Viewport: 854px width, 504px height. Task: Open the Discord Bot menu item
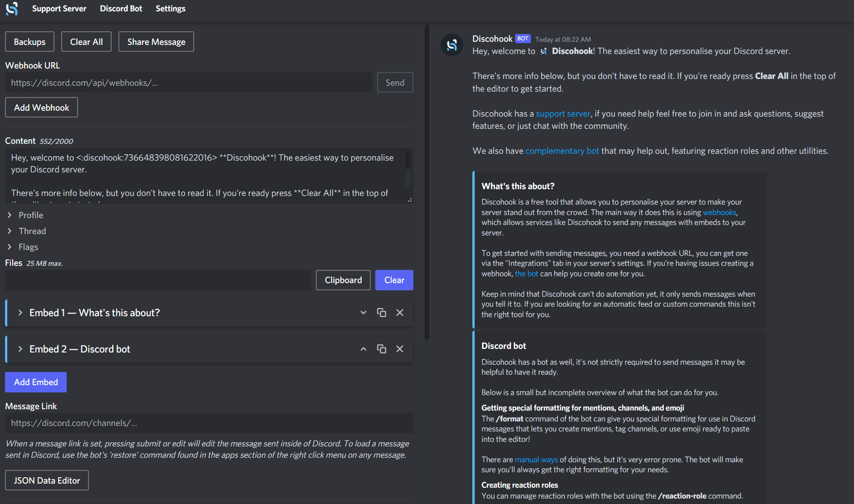coord(121,9)
